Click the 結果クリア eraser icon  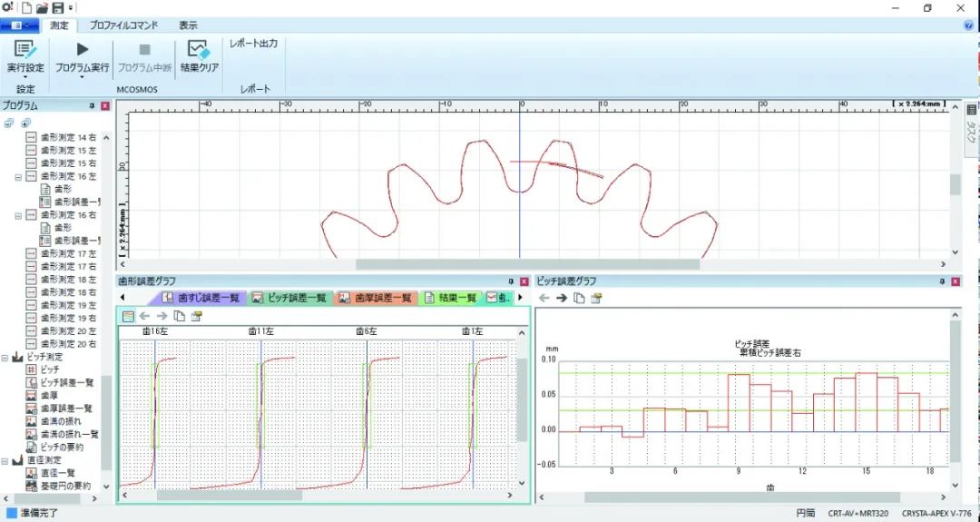(200, 49)
